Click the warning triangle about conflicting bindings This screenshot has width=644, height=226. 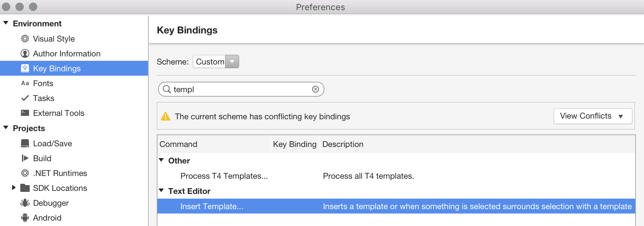(166, 116)
